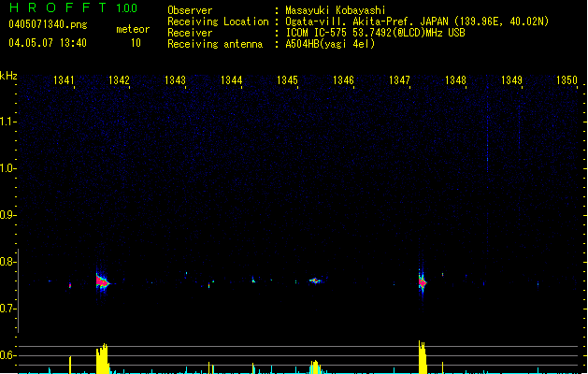Viewport: 588px width, 374px height.
Task: Click the 1350 time marker
Action: tap(567, 80)
